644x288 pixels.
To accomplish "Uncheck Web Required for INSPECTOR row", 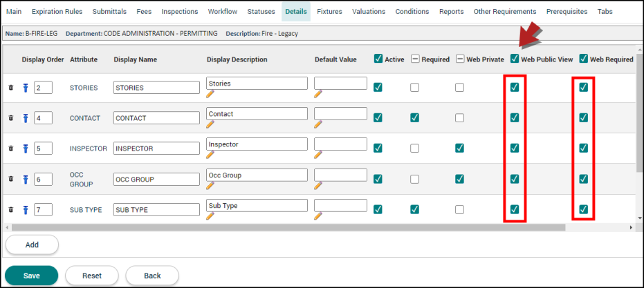I will point(583,148).
